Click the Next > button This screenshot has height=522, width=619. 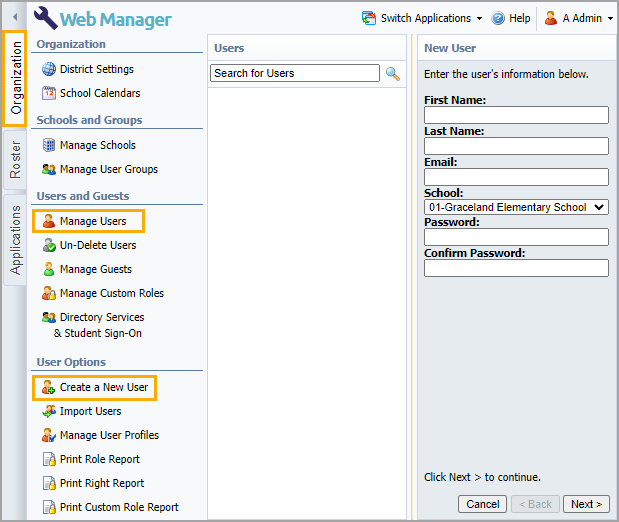pos(586,504)
